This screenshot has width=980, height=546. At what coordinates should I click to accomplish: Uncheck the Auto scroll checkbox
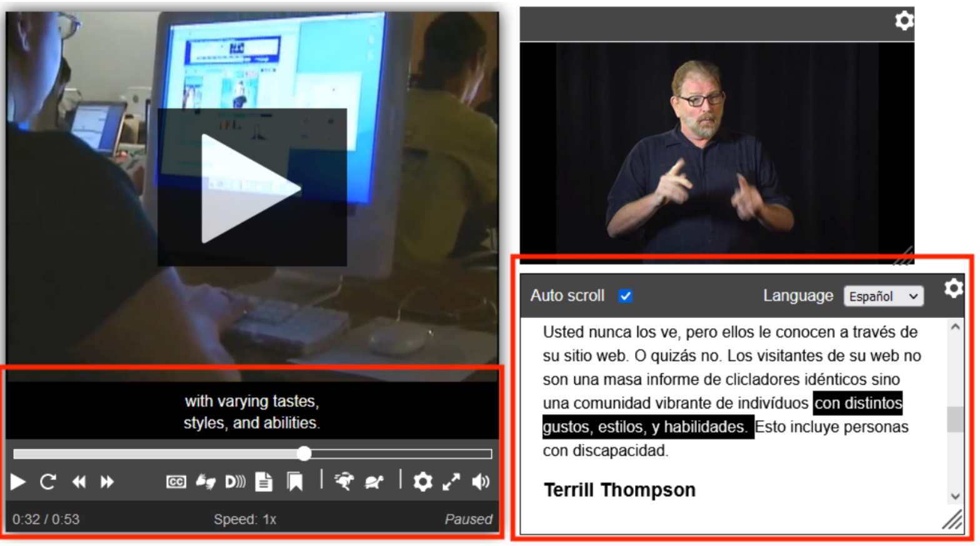pyautogui.click(x=626, y=296)
